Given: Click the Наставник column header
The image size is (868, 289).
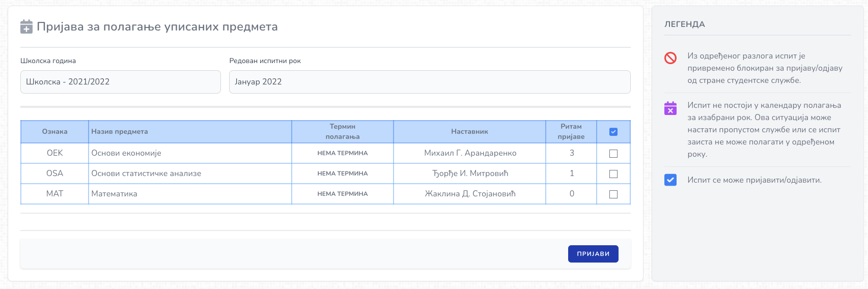Looking at the screenshot, I should point(469,132).
